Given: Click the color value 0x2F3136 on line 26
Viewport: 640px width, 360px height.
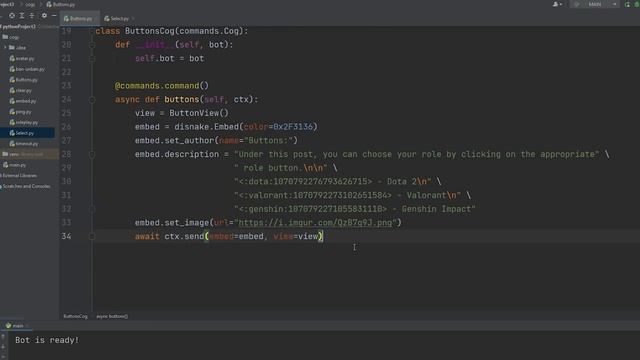Looking at the screenshot, I should click(293, 127).
